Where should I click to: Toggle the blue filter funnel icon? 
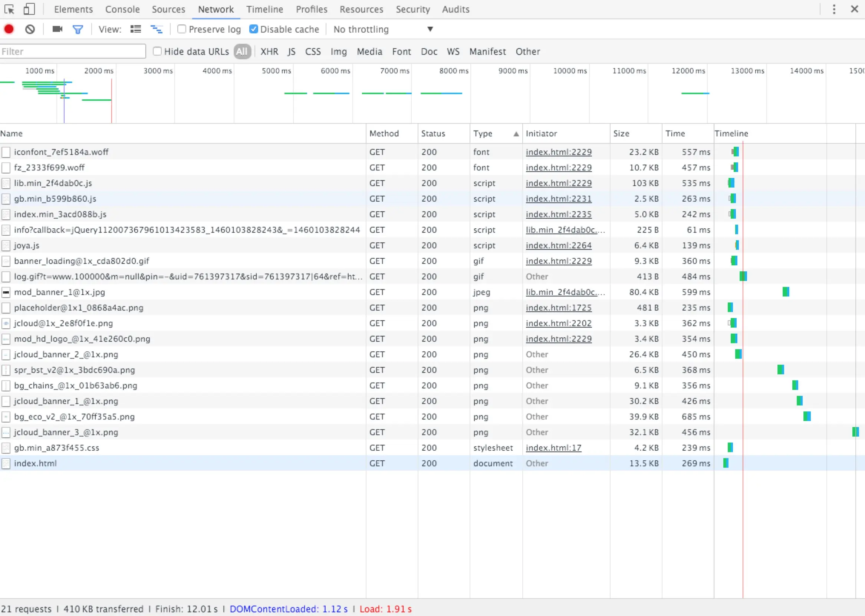pyautogui.click(x=78, y=29)
